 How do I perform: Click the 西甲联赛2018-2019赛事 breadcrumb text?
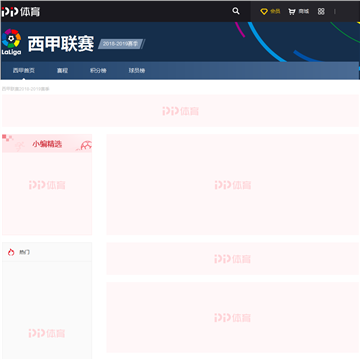coord(26,89)
